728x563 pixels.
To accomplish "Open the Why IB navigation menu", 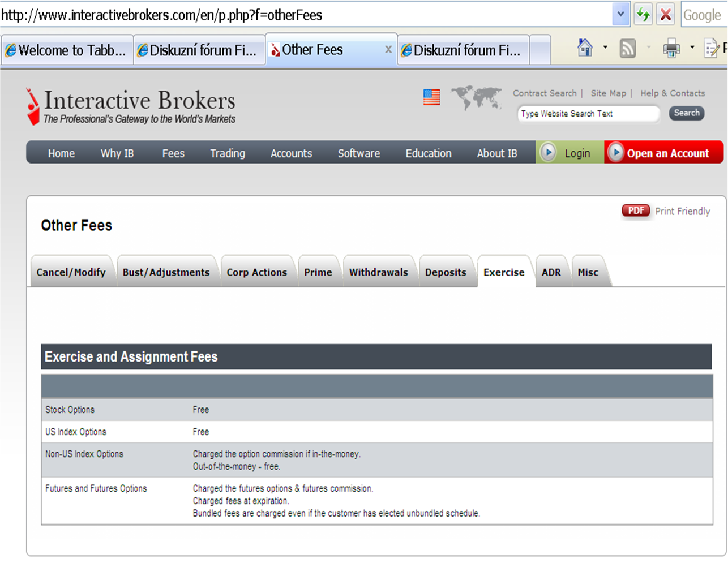I will point(117,153).
